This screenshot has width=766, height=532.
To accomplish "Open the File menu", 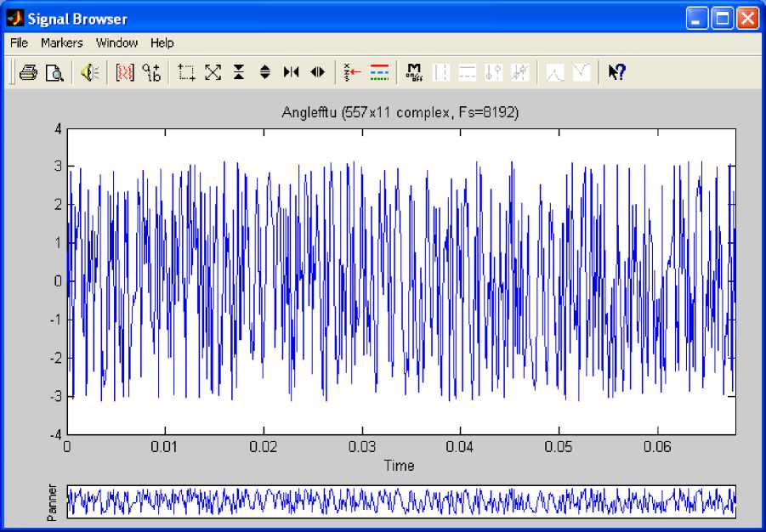I will [19, 42].
